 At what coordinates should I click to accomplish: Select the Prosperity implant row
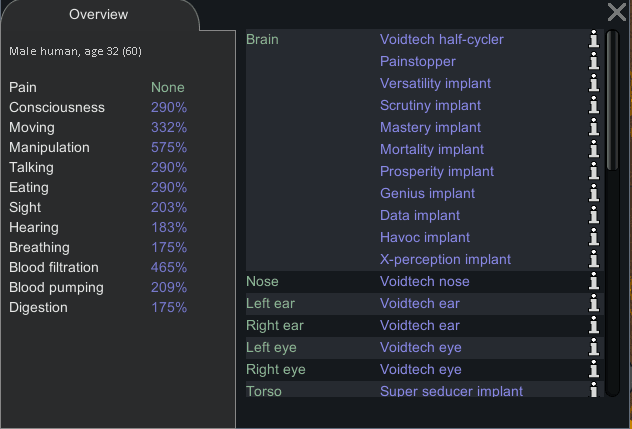(x=436, y=172)
